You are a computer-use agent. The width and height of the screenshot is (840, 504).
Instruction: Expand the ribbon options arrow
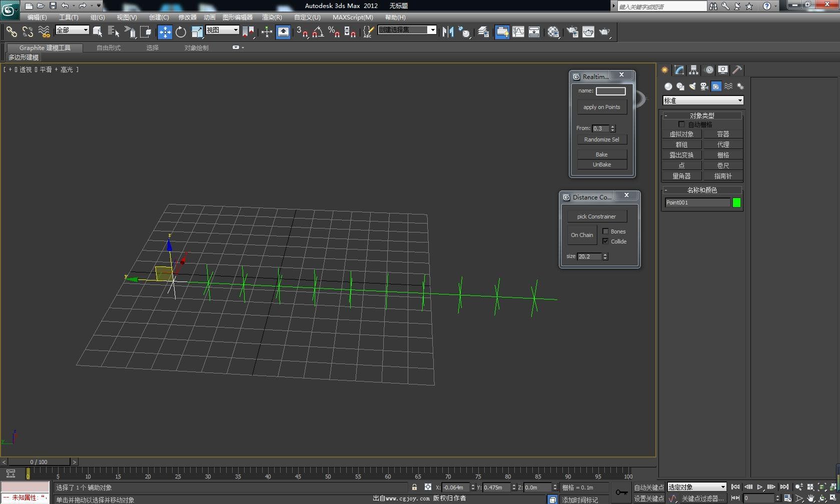point(238,47)
